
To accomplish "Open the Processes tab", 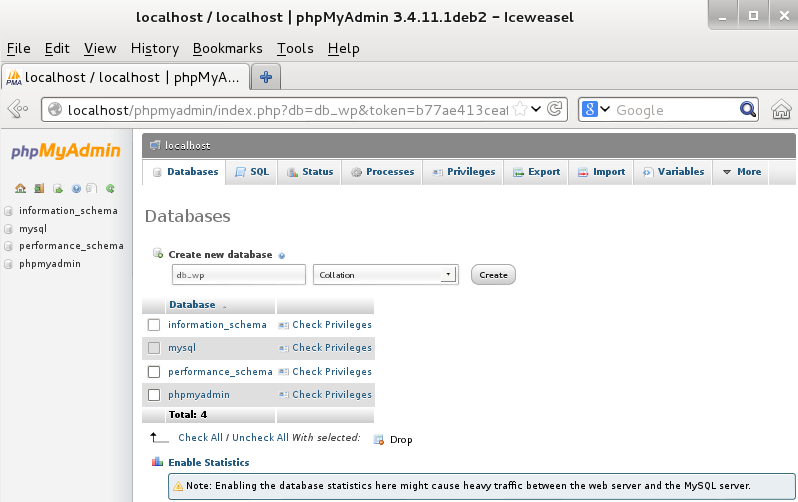I will click(382, 172).
